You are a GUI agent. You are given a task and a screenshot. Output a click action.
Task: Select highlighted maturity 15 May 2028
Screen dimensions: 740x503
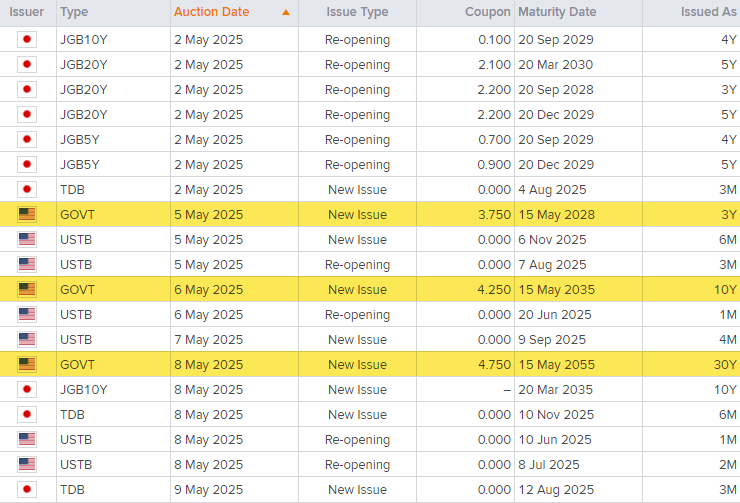[556, 215]
